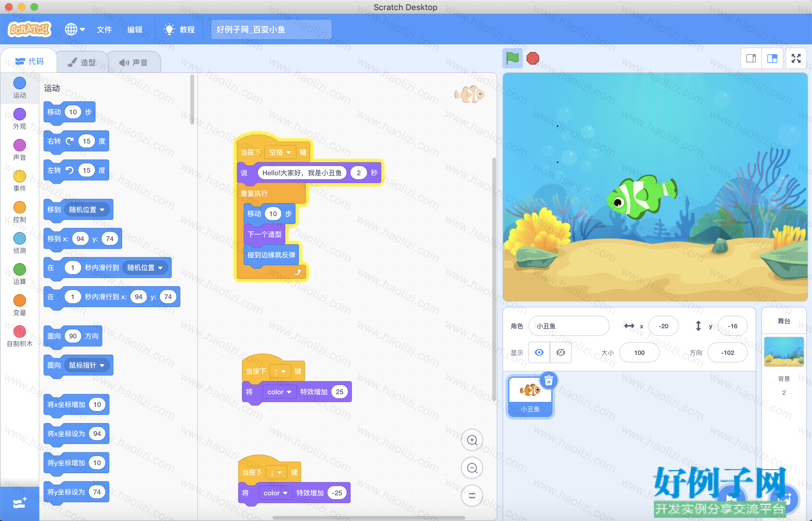The image size is (812, 521).
Task: Switch to the 代码 code tab
Action: click(29, 61)
